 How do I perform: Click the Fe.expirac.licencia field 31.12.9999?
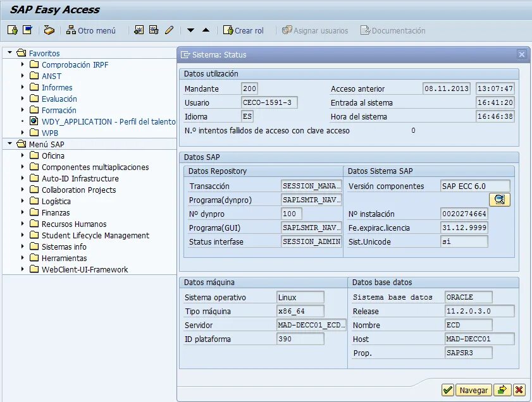464,228
